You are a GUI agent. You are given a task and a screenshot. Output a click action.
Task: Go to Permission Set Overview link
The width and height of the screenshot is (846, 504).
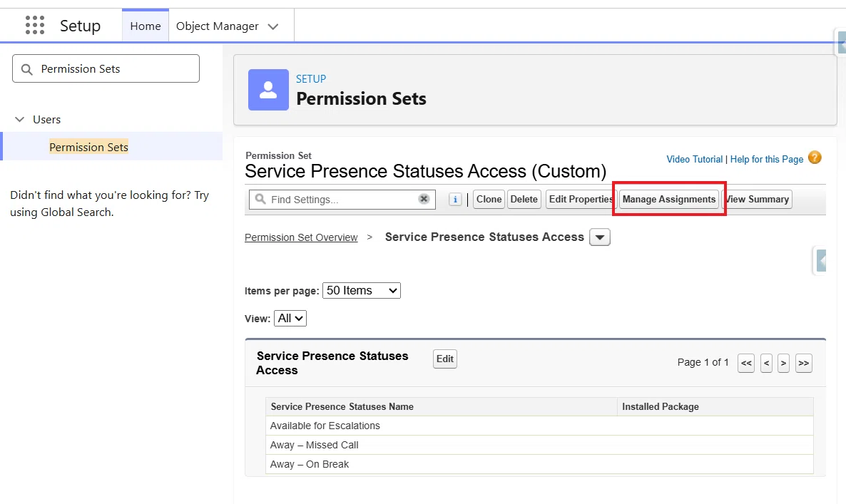click(x=301, y=237)
